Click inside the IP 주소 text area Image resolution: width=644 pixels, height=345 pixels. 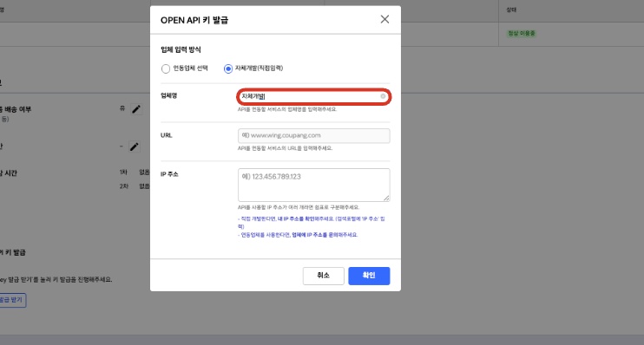pos(313,185)
